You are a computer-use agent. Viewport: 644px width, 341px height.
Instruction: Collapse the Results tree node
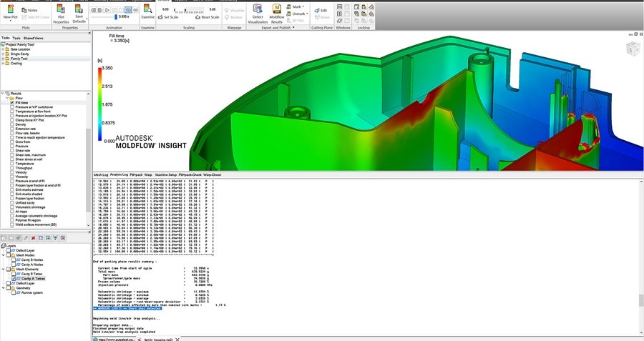[x=3, y=94]
